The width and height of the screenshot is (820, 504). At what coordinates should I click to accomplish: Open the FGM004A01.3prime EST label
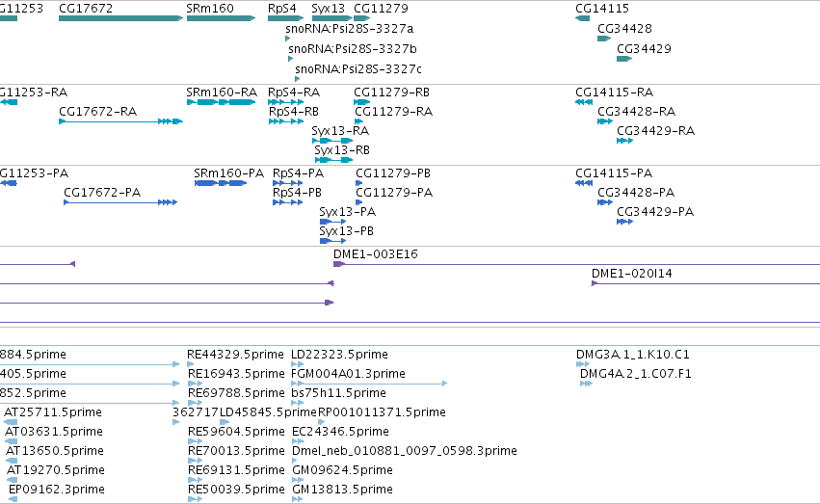348,374
